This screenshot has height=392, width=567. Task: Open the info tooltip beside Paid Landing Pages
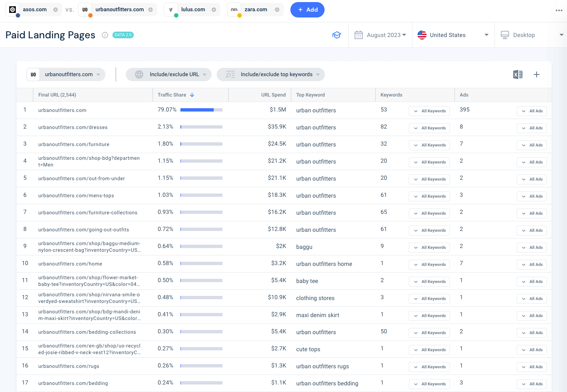[105, 35]
